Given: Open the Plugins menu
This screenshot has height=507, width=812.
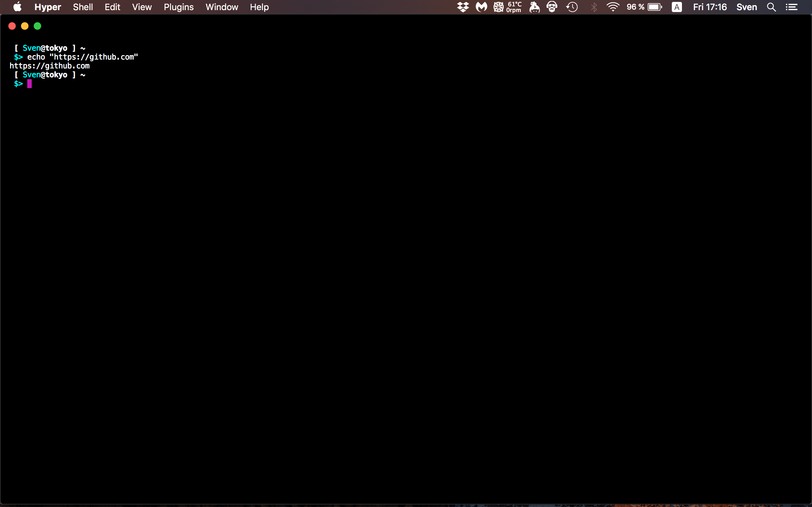Looking at the screenshot, I should click(179, 7).
